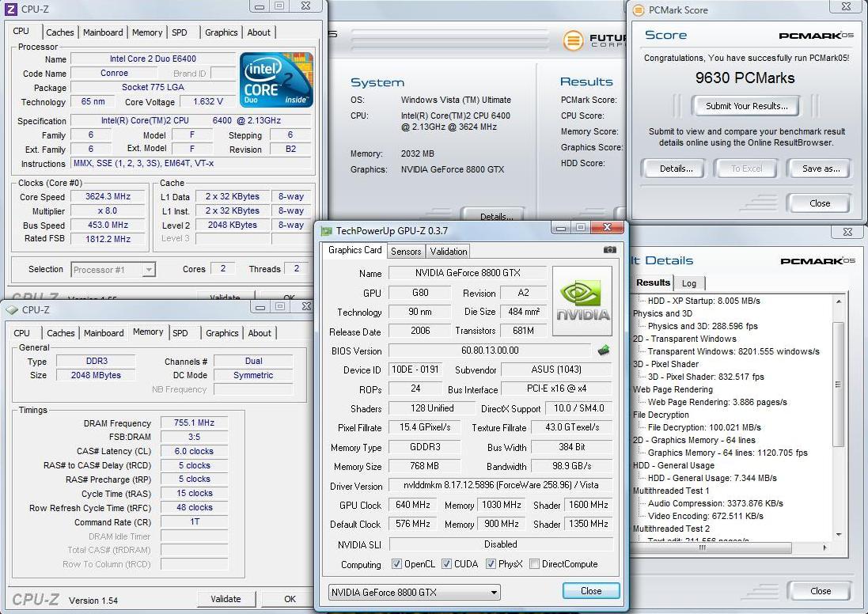Screen dimensions: 868x614
Task: Switch to Validation tab in GPU-Z
Action: click(x=449, y=252)
